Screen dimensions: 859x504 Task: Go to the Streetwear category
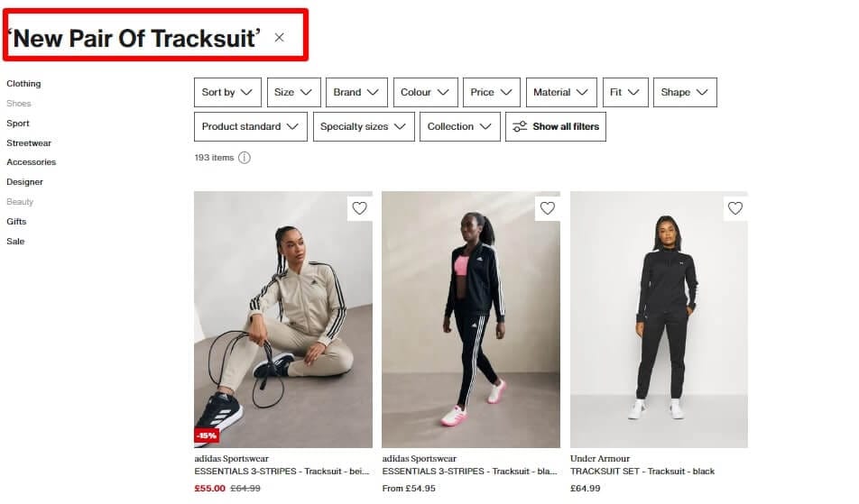(29, 142)
